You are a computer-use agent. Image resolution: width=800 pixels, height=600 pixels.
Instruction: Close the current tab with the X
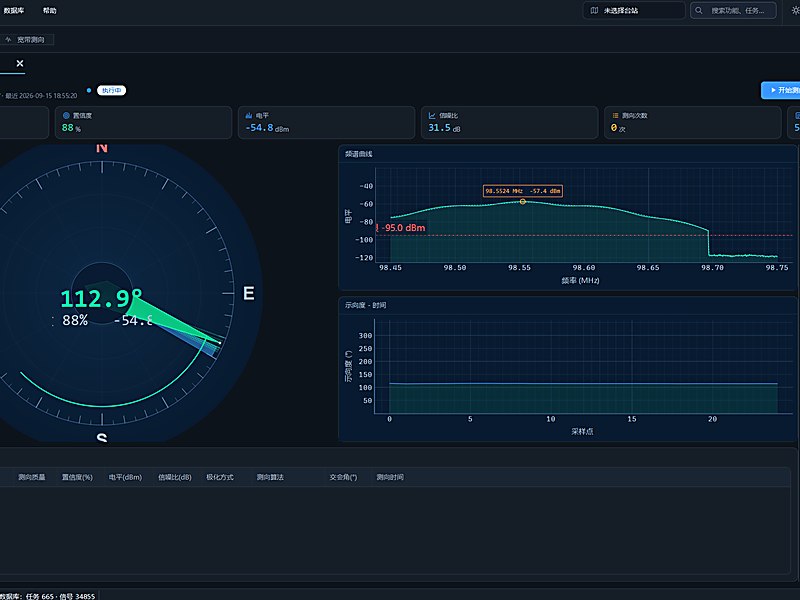20,63
